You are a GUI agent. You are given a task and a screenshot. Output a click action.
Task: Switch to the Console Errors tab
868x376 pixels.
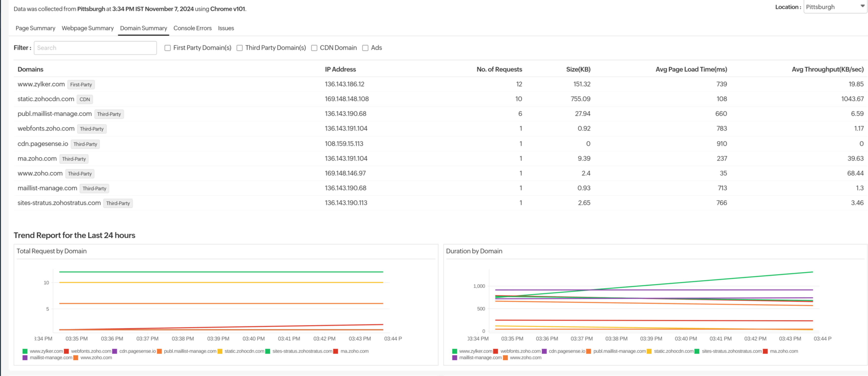point(192,28)
